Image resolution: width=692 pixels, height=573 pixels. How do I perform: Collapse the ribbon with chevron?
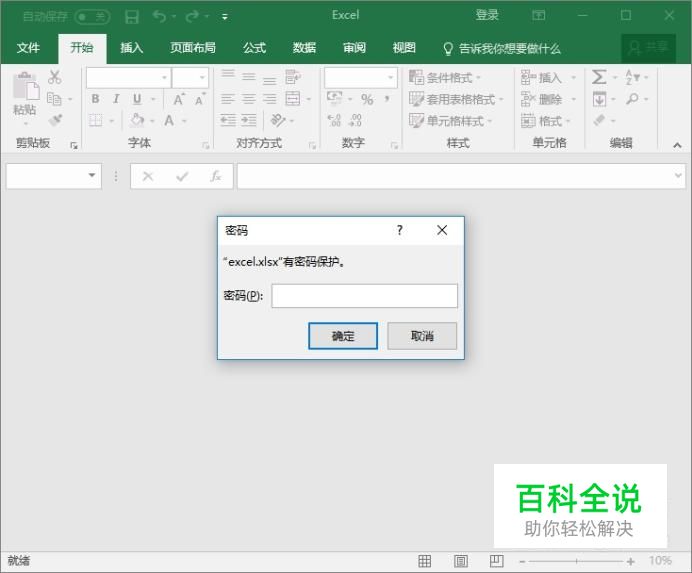tap(677, 145)
